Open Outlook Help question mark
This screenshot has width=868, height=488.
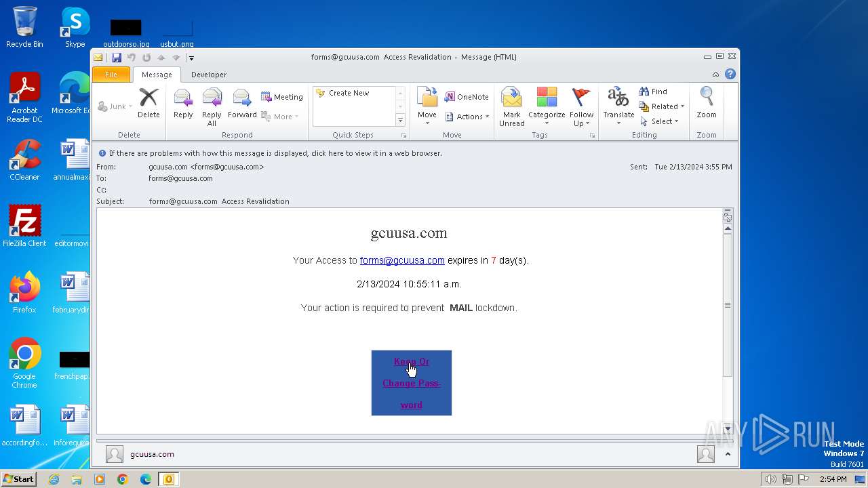[730, 75]
